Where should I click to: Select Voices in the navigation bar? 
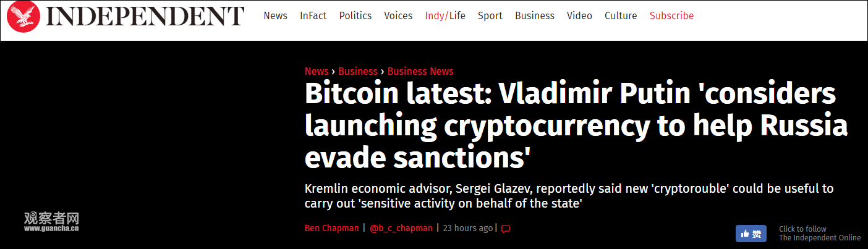click(398, 15)
